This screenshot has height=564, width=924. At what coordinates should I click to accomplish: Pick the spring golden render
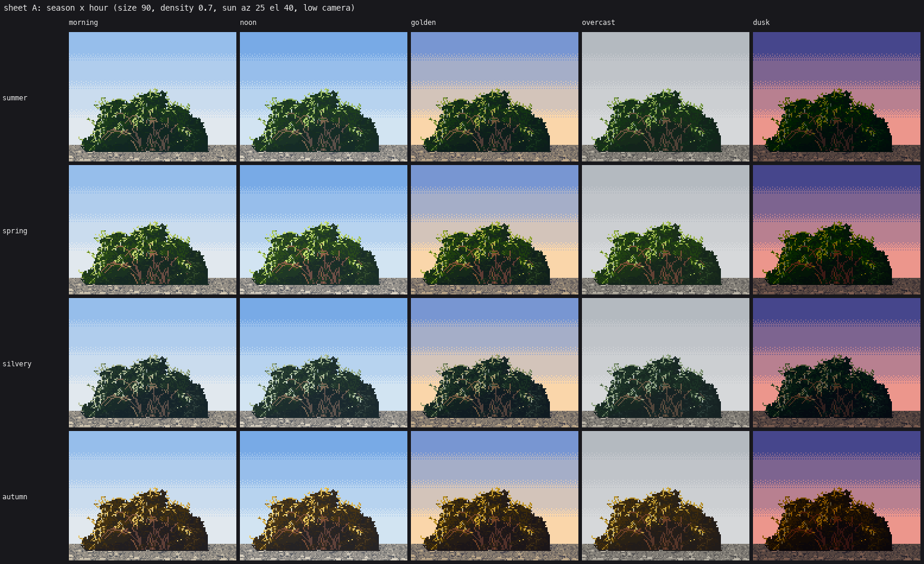[495, 230]
